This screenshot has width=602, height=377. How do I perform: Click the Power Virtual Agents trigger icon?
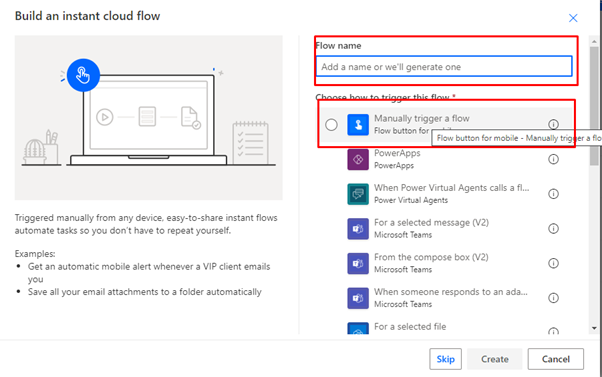coord(358,194)
